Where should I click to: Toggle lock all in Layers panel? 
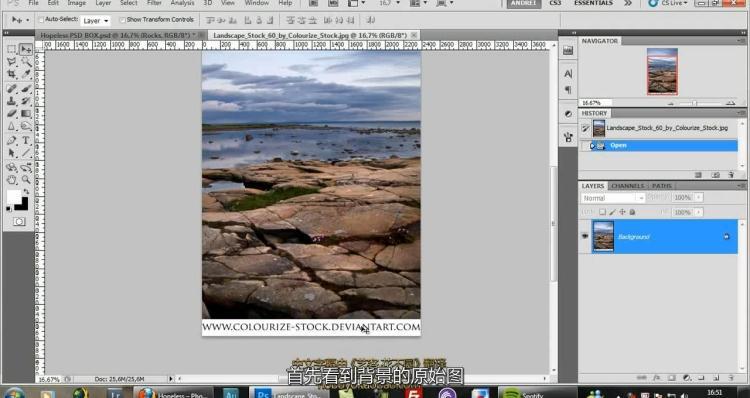(x=632, y=212)
